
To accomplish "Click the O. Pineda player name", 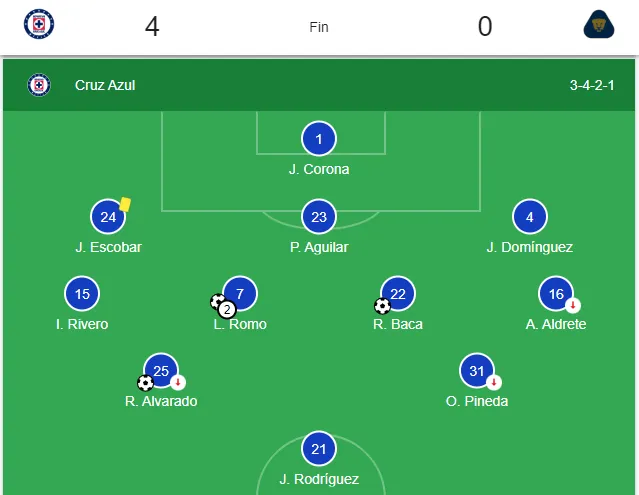I will [477, 401].
